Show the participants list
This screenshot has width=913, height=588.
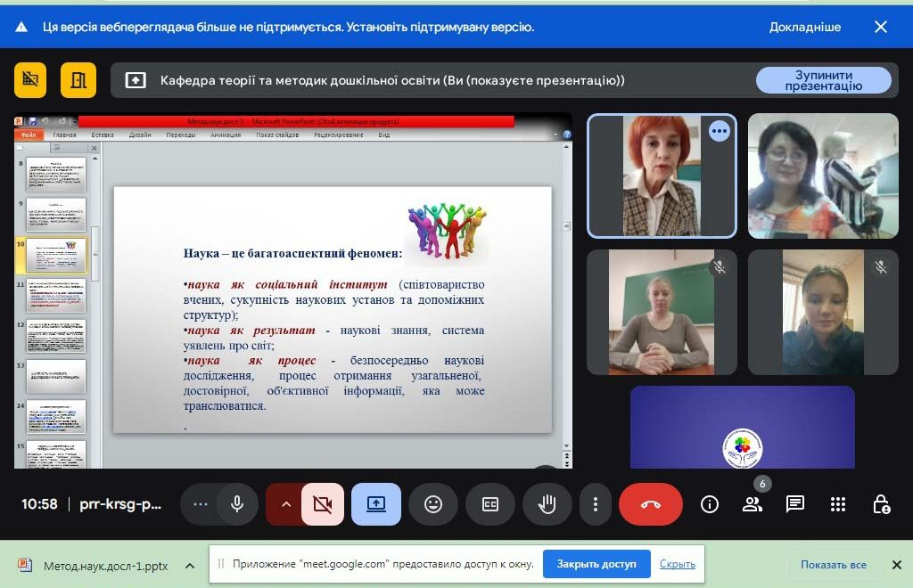753,504
